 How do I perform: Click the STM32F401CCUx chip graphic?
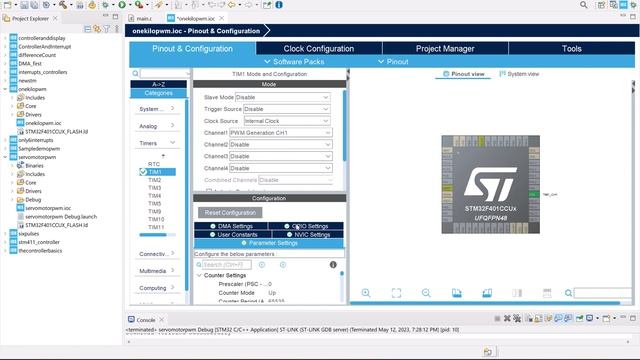(491, 184)
